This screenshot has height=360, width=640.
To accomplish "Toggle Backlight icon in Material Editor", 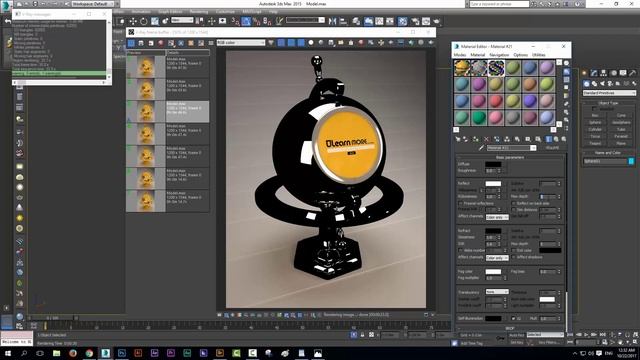I will tap(567, 71).
